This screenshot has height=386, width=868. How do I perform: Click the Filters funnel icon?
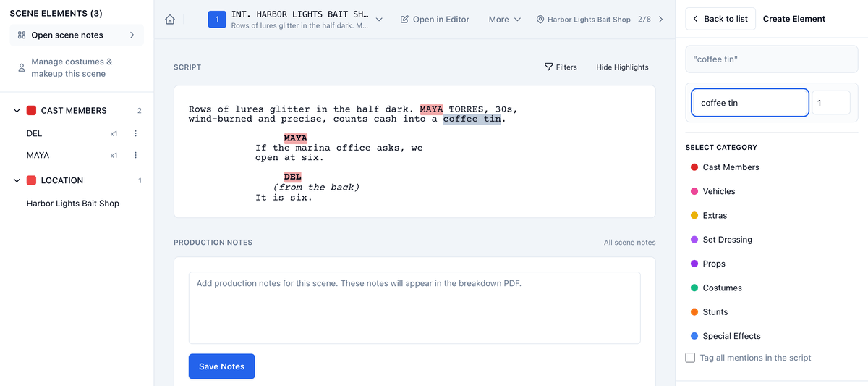coord(548,67)
